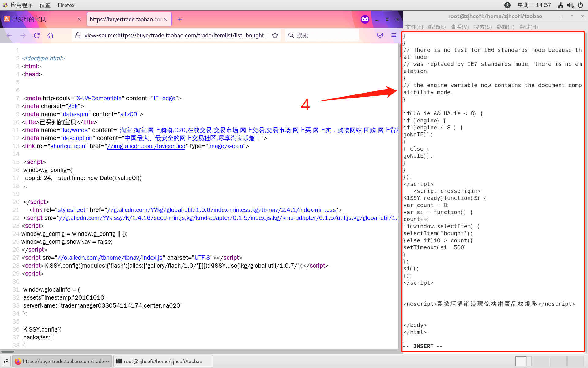The height and width of the screenshot is (368, 588).
Task: Go to the Firefox home page
Action: (51, 36)
